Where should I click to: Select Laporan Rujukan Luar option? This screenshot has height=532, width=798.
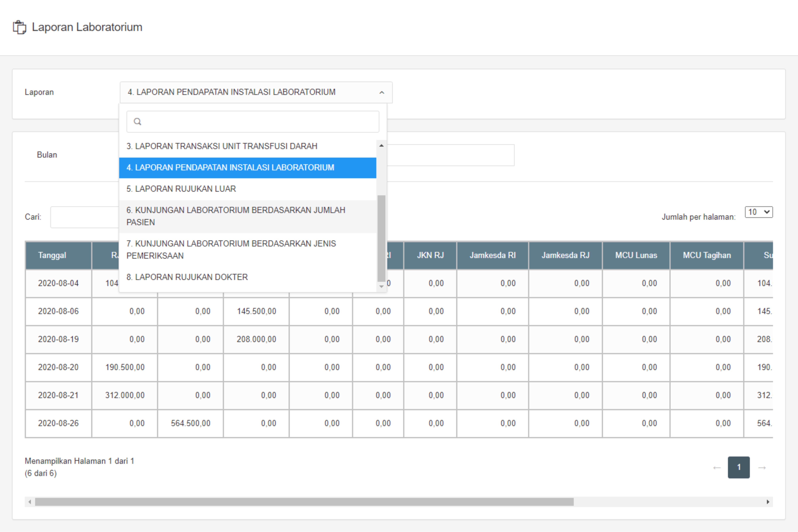point(181,189)
